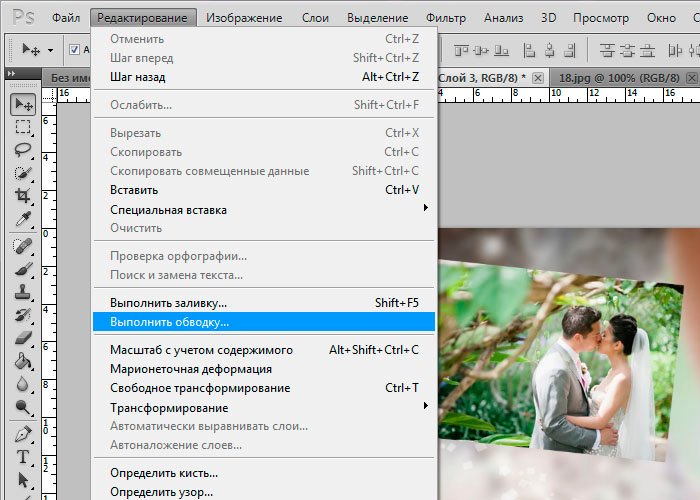This screenshot has width=700, height=500.
Task: Select the Paint Bucket tool
Action: [22, 362]
